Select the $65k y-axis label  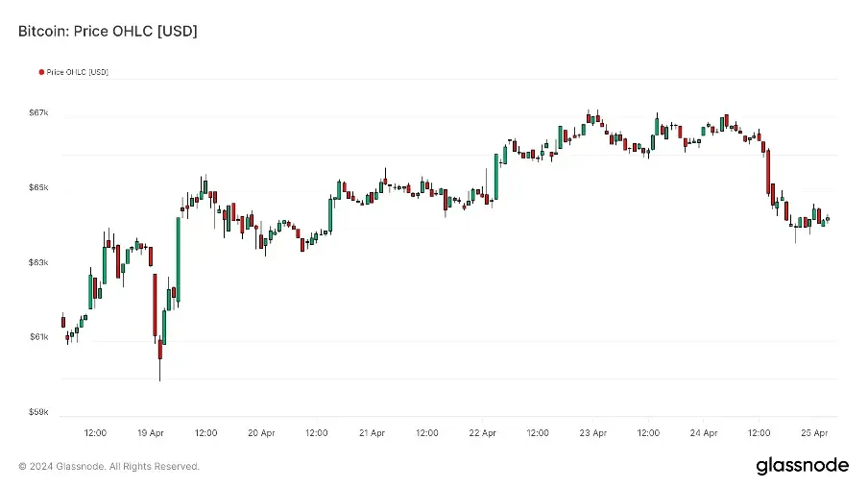[x=38, y=187]
